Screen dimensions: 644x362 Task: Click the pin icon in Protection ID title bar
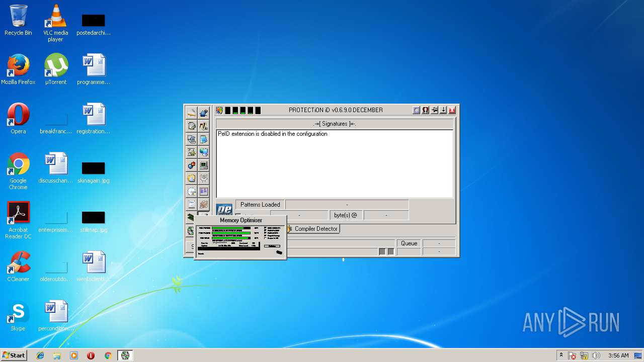coord(434,110)
